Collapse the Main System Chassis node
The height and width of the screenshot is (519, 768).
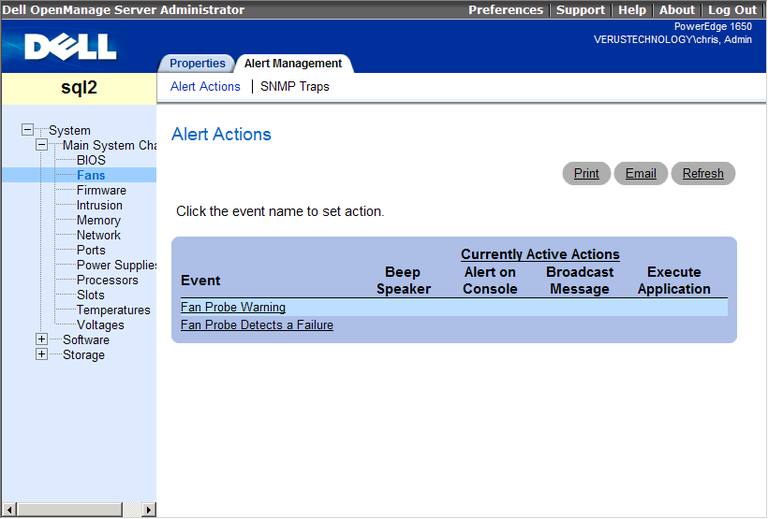coord(41,145)
